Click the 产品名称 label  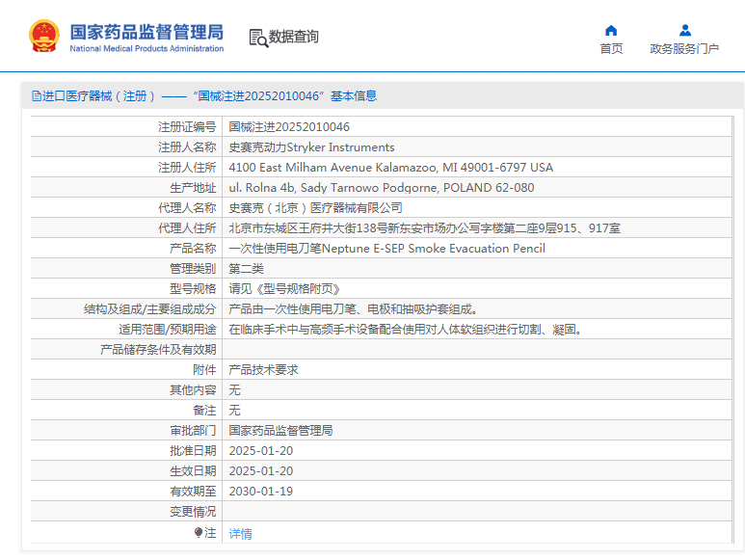click(x=193, y=249)
